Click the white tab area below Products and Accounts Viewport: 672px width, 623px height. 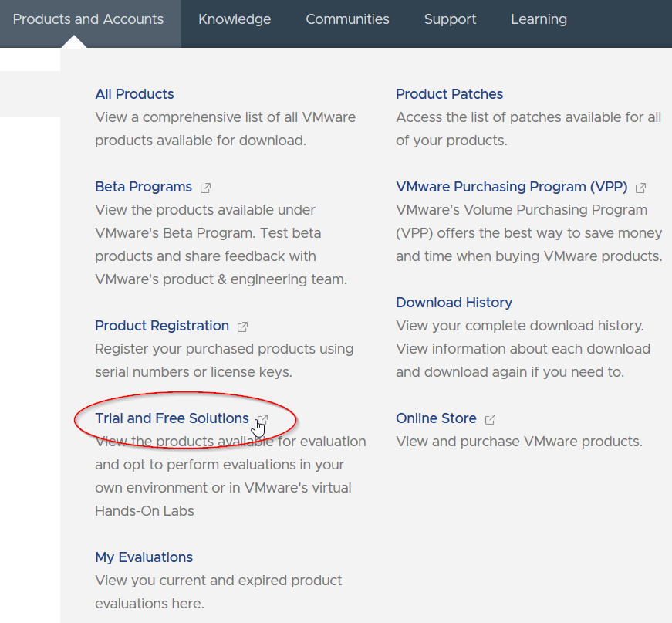click(30, 58)
